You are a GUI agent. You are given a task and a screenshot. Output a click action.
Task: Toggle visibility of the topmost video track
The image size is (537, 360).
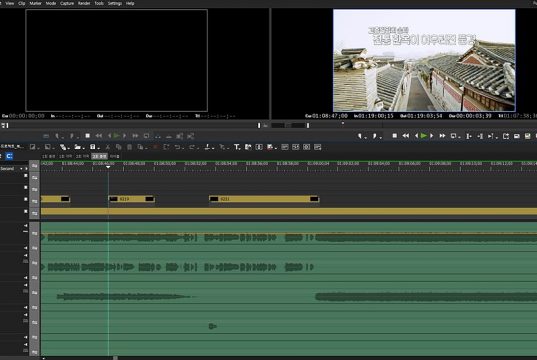tap(26, 176)
